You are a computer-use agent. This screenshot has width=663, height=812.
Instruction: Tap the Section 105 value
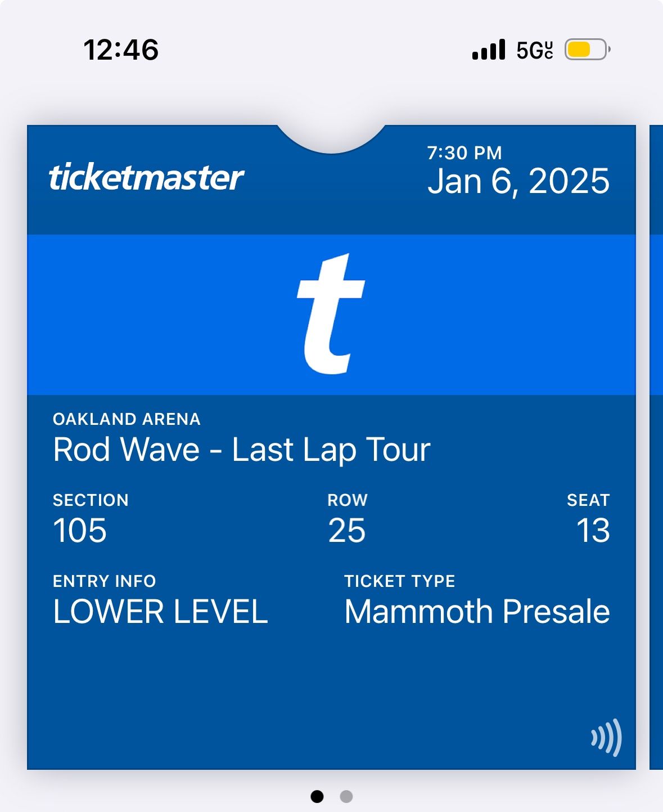(x=80, y=531)
